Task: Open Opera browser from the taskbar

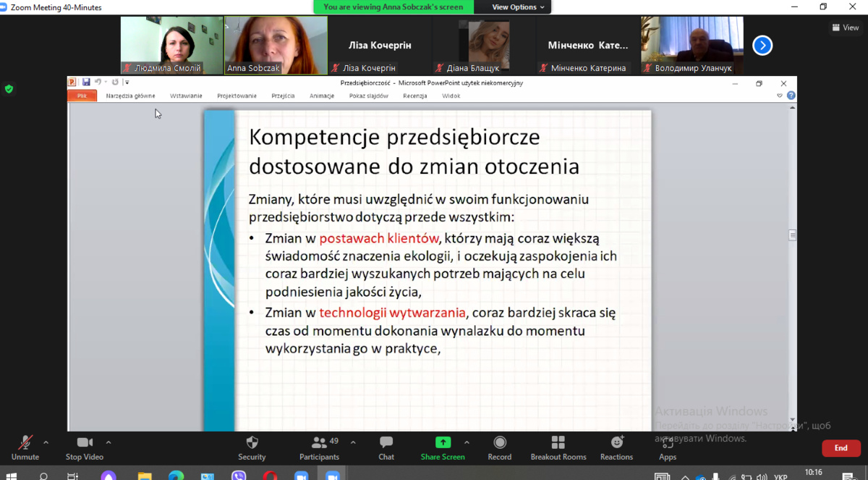Action: [x=270, y=476]
